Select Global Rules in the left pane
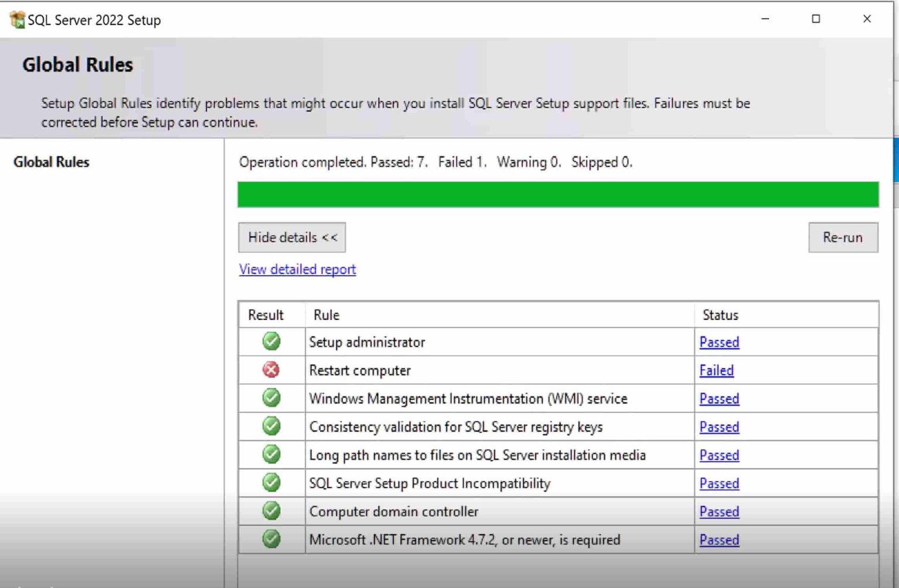The width and height of the screenshot is (899, 588). pos(52,162)
